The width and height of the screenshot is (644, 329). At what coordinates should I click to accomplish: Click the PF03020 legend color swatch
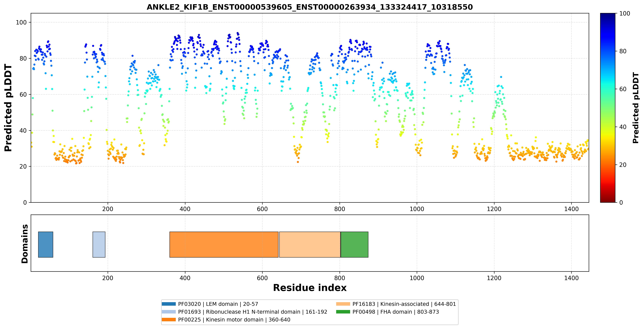point(169,304)
